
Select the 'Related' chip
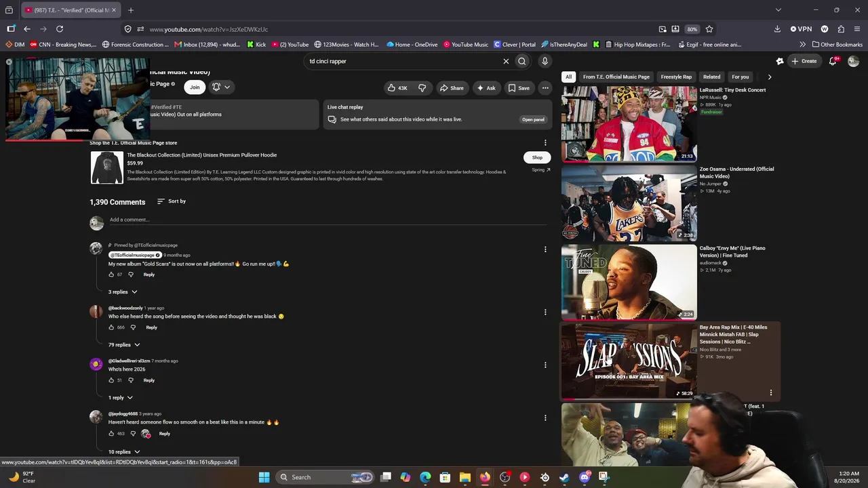(711, 77)
